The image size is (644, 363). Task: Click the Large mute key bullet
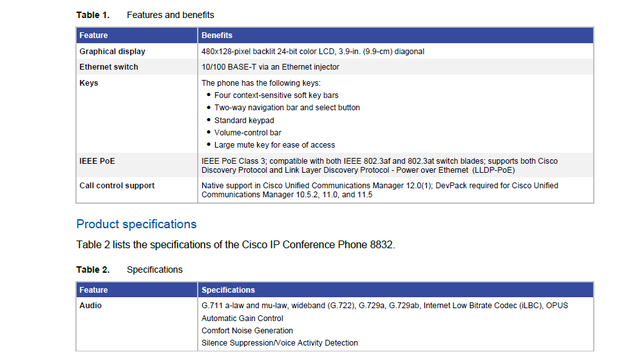(x=274, y=145)
